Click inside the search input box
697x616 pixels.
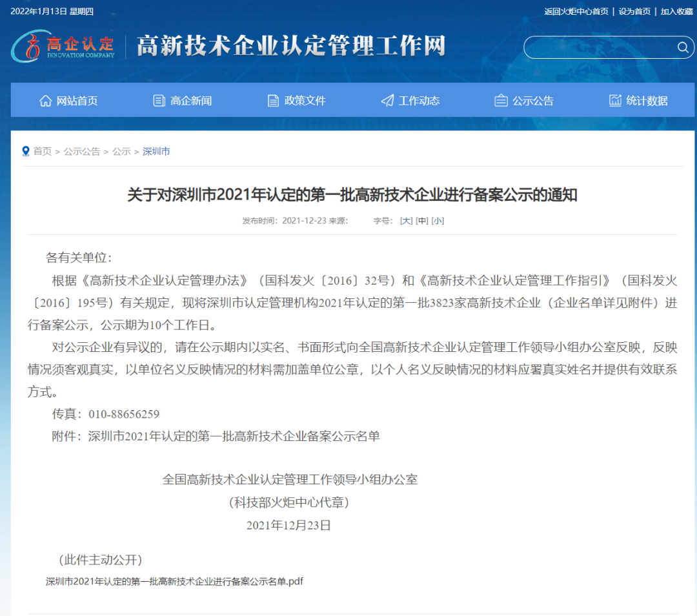coord(600,47)
